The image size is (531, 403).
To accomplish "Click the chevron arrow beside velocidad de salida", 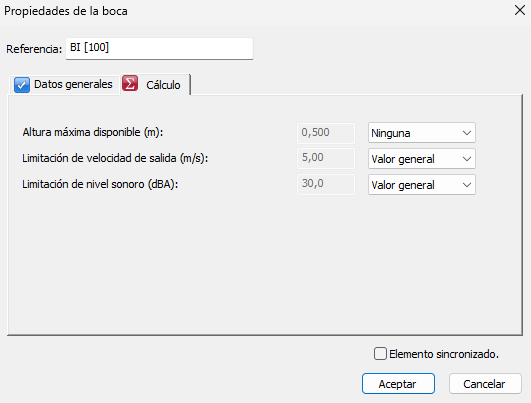I will click(x=467, y=159).
